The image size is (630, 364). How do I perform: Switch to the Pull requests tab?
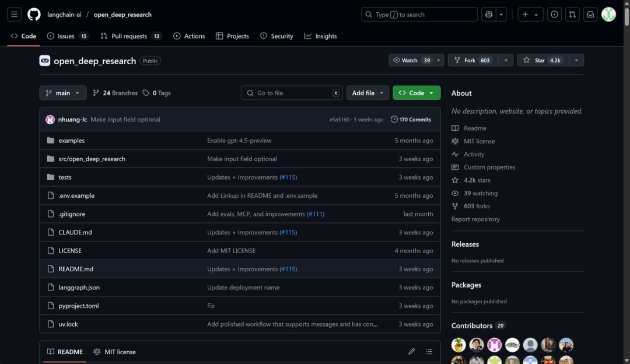(131, 36)
